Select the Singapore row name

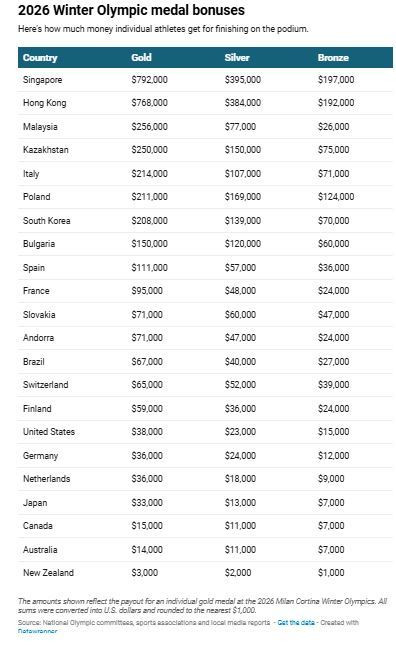42,80
